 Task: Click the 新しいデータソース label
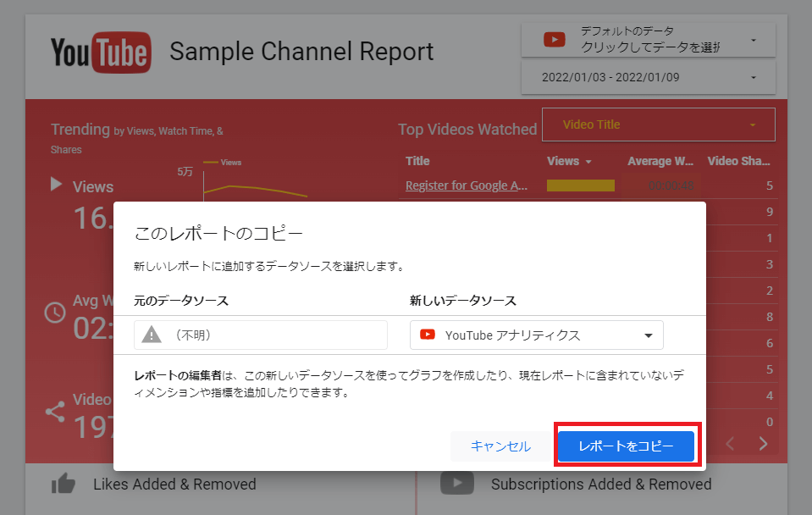pyautogui.click(x=463, y=301)
